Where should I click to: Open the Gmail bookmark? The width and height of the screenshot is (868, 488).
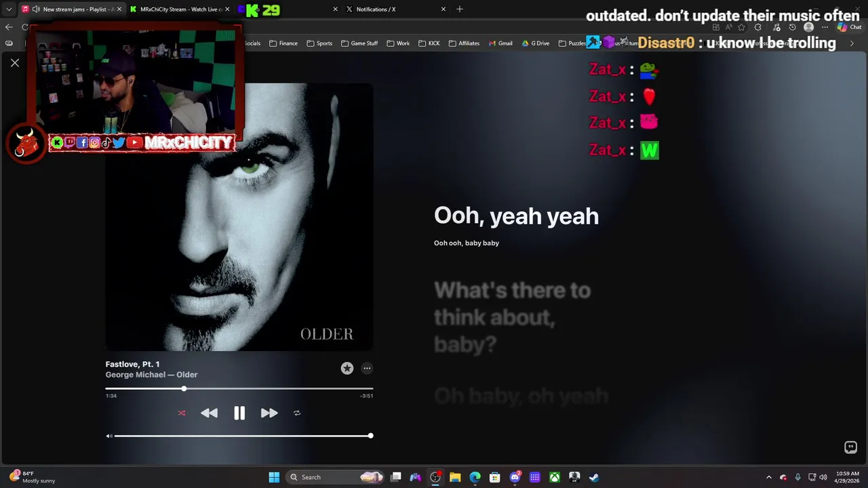(500, 43)
